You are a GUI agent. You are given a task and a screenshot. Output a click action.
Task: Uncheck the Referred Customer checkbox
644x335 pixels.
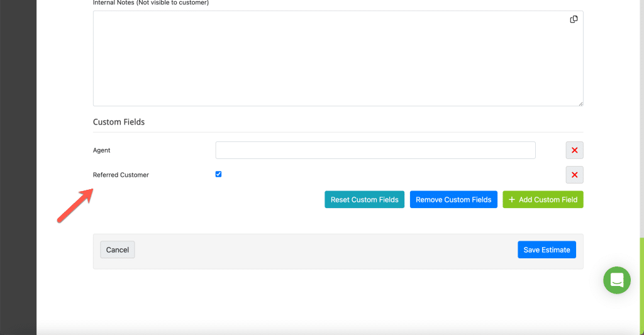pos(218,174)
